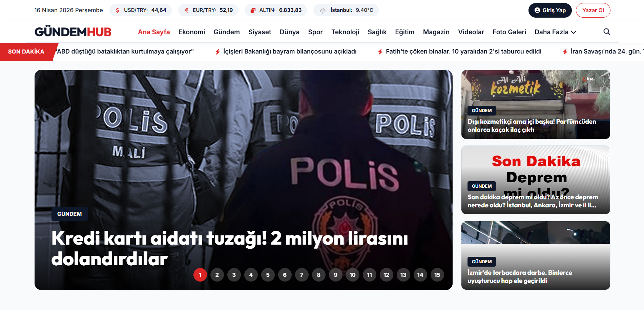The image size is (644, 310).
Task: Jump to slide 15 of the carousel
Action: pos(437,275)
